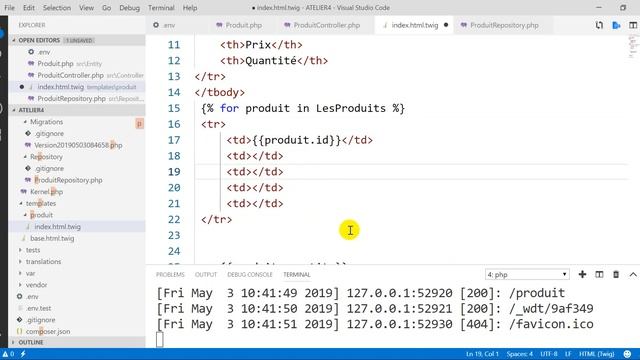Open Kernel.php in the file tree
The image size is (640, 360).
click(x=46, y=191)
